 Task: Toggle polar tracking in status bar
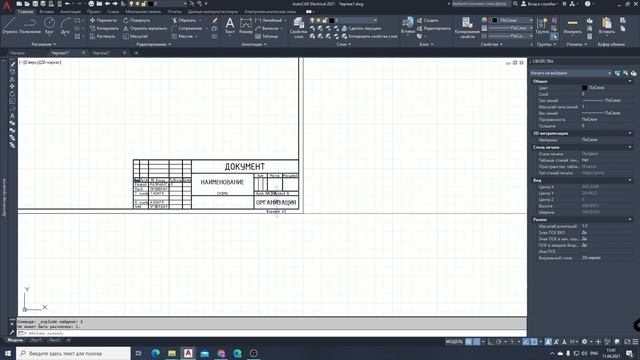coord(498,341)
